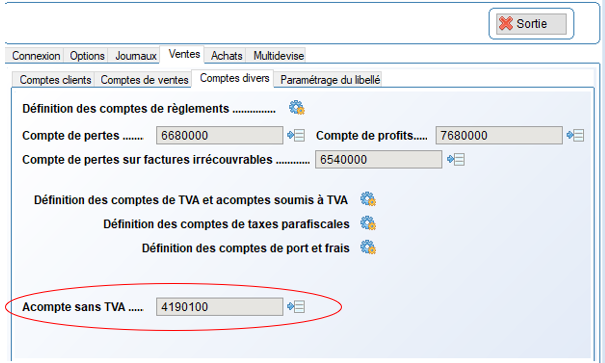Click lookup icon beside Compte de profits field

tap(575, 135)
